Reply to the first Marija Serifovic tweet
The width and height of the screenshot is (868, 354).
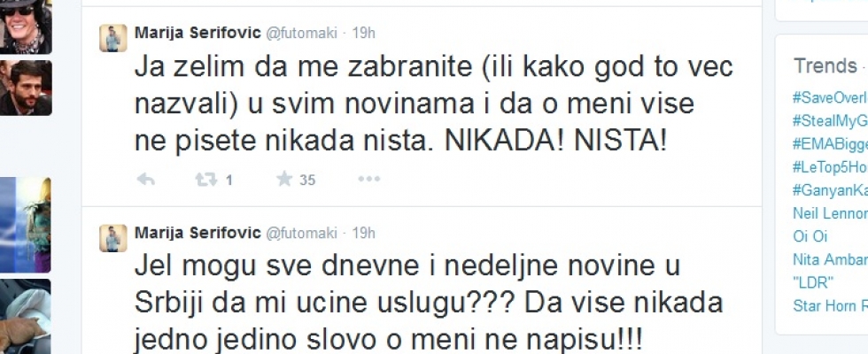click(146, 180)
